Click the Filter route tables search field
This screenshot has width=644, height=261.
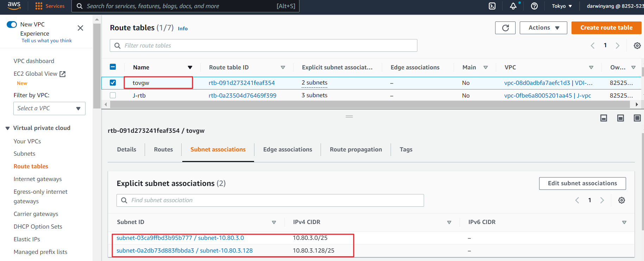[267, 45]
